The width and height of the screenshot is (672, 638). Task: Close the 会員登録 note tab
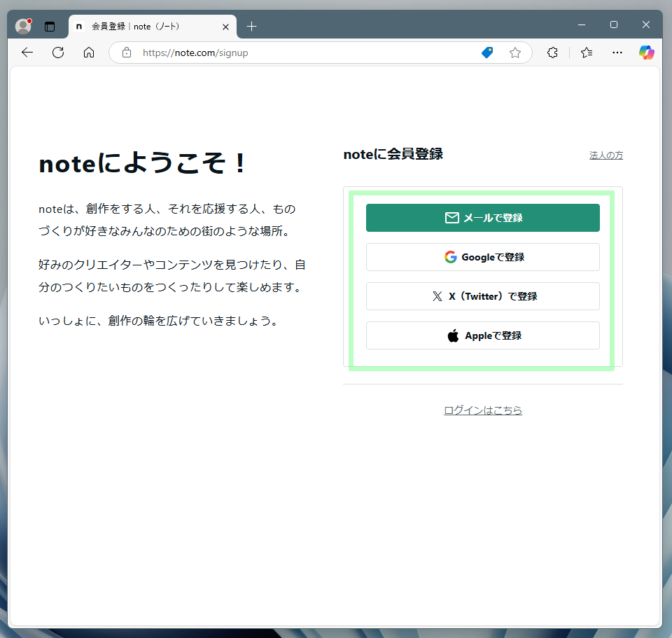[226, 27]
